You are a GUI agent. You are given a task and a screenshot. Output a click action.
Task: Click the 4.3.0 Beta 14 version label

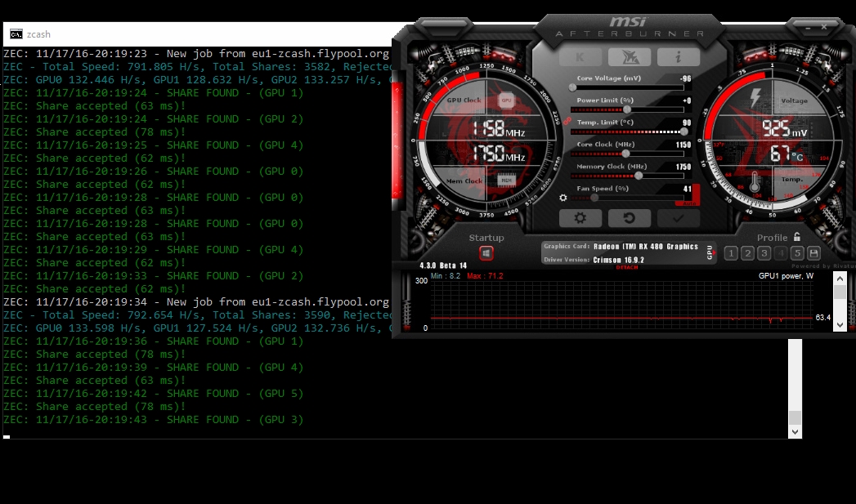(443, 265)
